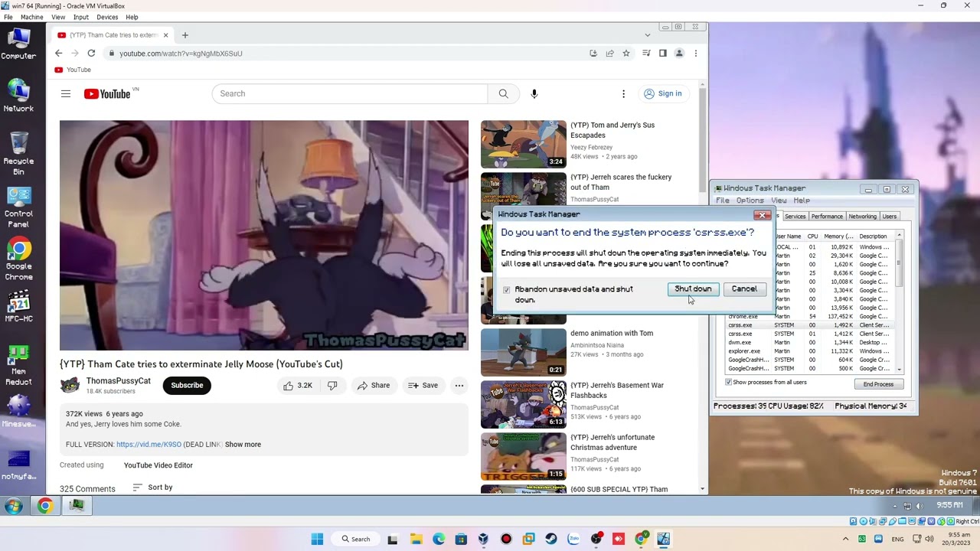
Task: Open File Explorer on the host taskbar
Action: coord(416,539)
